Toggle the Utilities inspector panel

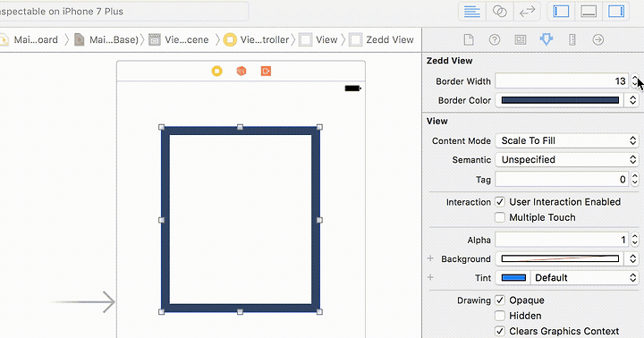coord(616,12)
